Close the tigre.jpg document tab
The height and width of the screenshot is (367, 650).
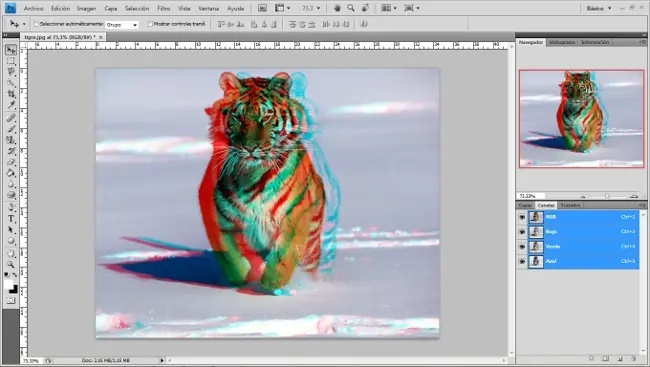pyautogui.click(x=101, y=37)
